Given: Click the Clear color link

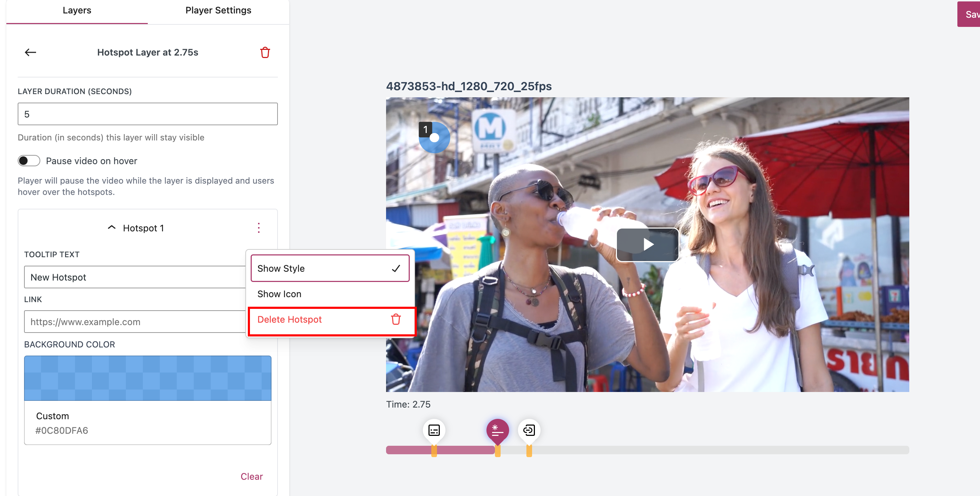Looking at the screenshot, I should pyautogui.click(x=251, y=476).
